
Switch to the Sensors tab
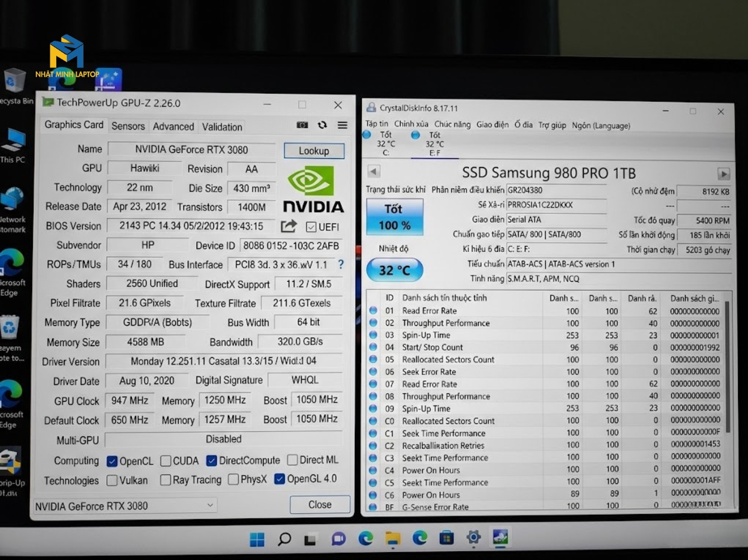(x=128, y=126)
